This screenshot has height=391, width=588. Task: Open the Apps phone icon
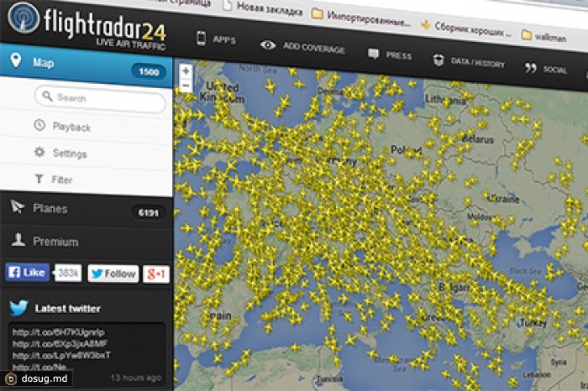pos(202,39)
